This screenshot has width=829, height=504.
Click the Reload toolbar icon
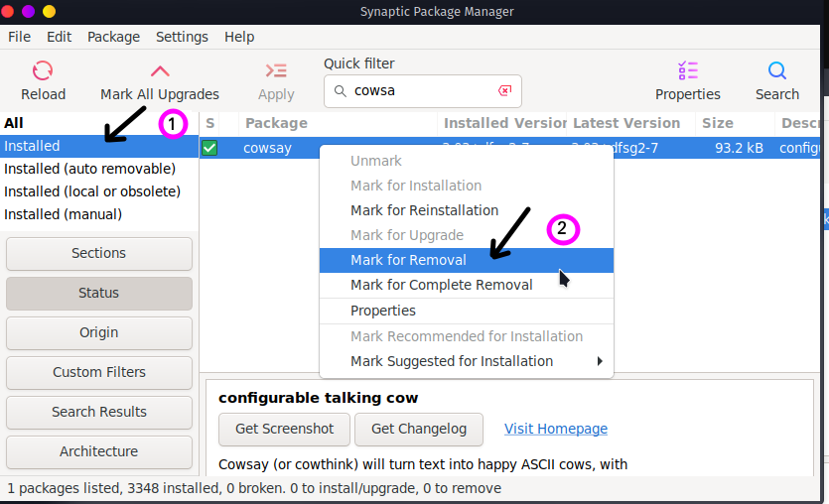coord(43,70)
